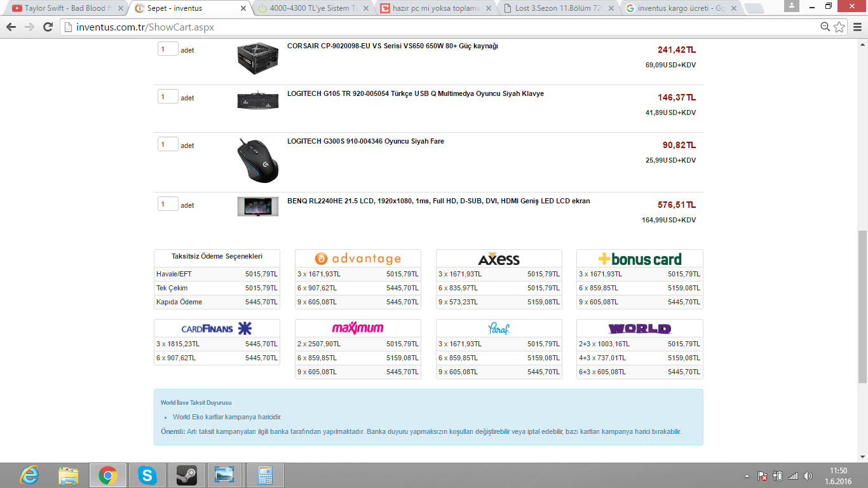
Task: Click the network signal tray icon
Action: tap(793, 475)
